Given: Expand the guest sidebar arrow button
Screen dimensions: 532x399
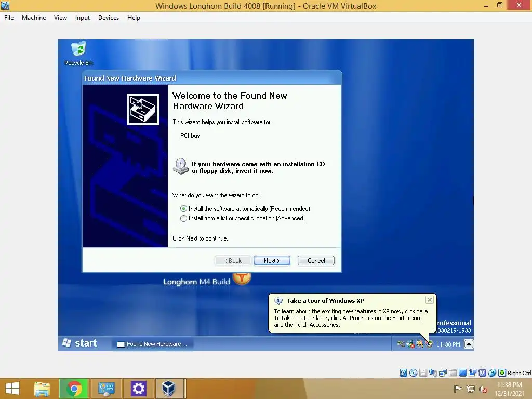Looking at the screenshot, I should pyautogui.click(x=469, y=344).
